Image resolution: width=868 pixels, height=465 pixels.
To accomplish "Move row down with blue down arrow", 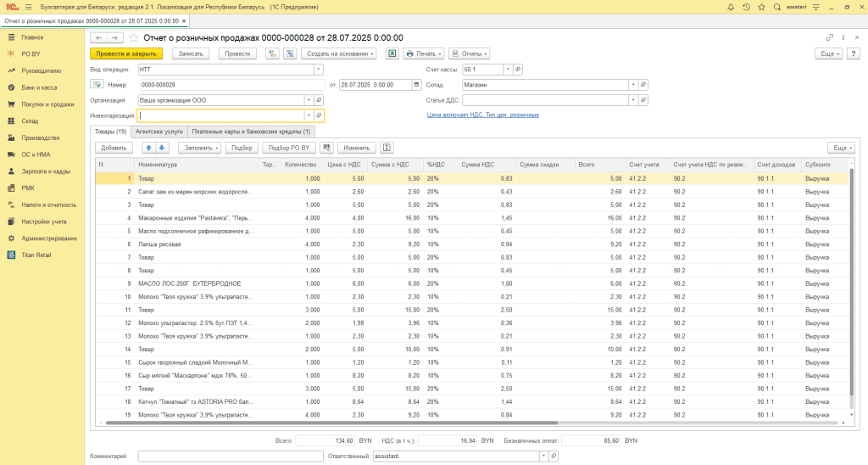I will coord(162,148).
